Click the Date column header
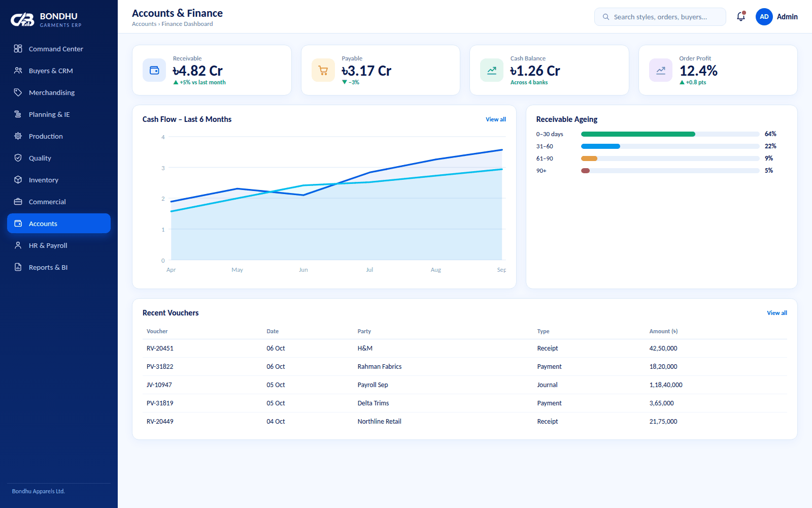The image size is (812, 508). pos(273,331)
